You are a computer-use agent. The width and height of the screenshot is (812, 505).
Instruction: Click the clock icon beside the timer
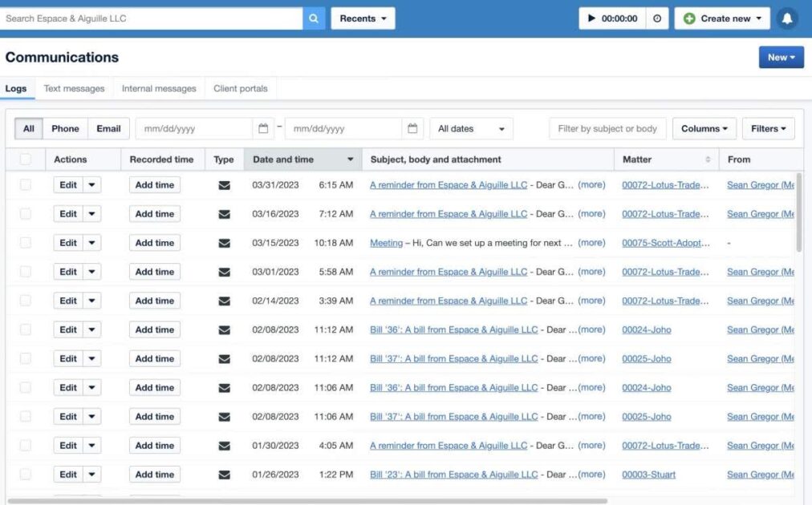656,18
